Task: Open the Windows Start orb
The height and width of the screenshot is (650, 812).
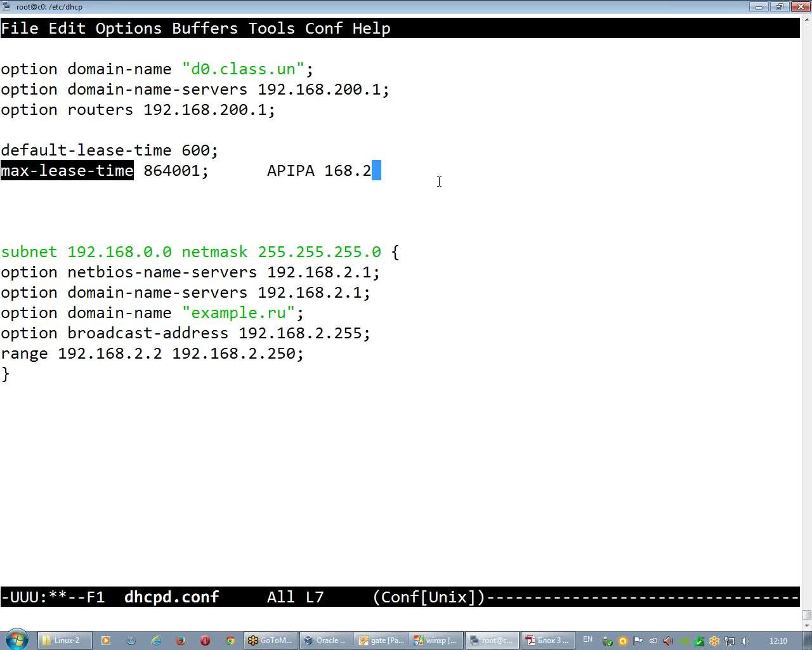Action: 17,640
